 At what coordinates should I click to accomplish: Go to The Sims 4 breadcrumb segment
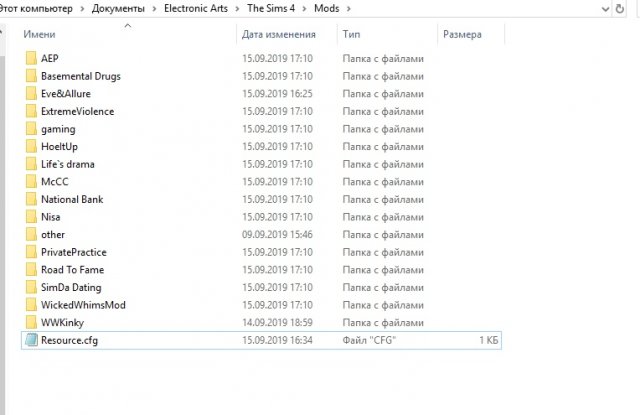coord(271,9)
